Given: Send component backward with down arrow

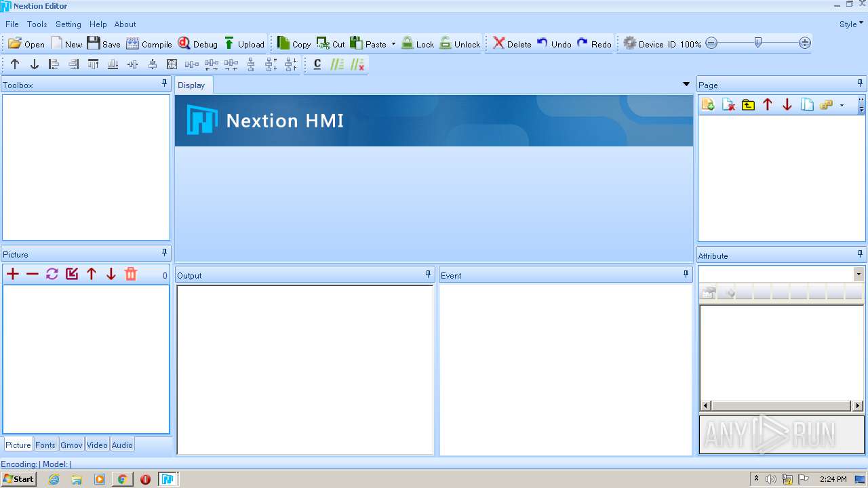Looking at the screenshot, I should tap(35, 64).
